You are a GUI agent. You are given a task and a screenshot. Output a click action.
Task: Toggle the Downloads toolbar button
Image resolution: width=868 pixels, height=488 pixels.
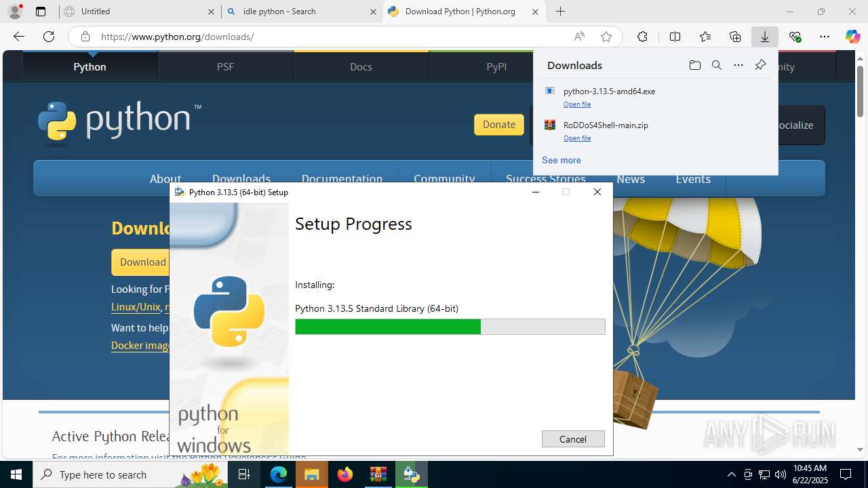pyautogui.click(x=765, y=37)
